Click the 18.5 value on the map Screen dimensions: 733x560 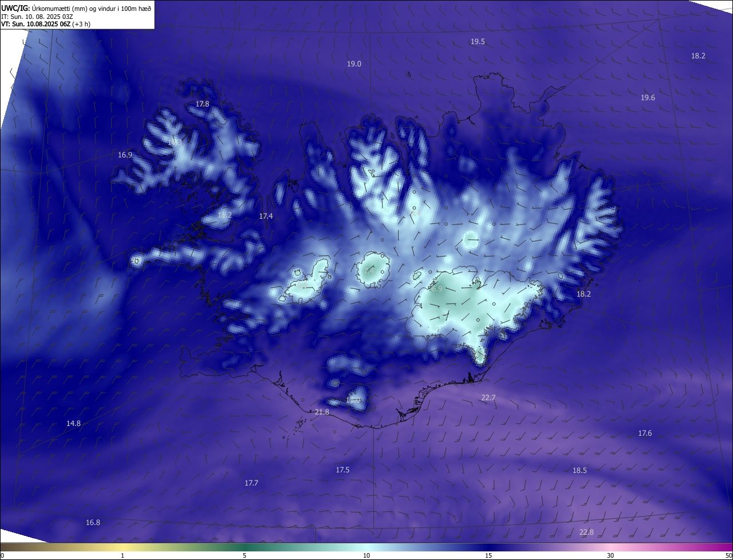[x=580, y=471]
